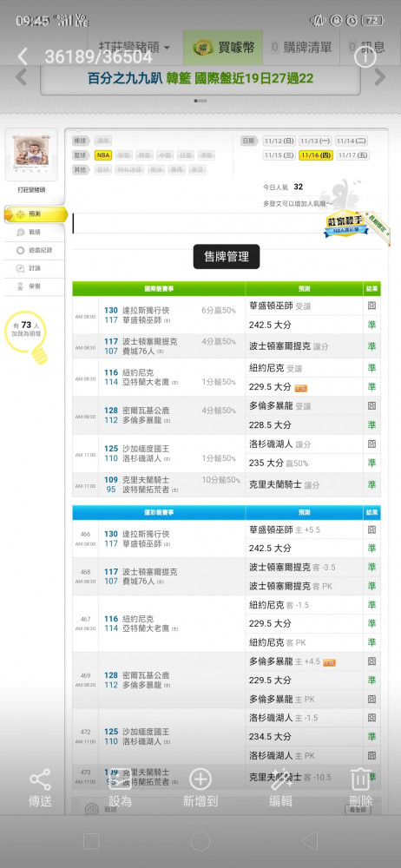The height and width of the screenshot is (868, 401).
Task: Tap the 刪除 trash icon
Action: 360,779
